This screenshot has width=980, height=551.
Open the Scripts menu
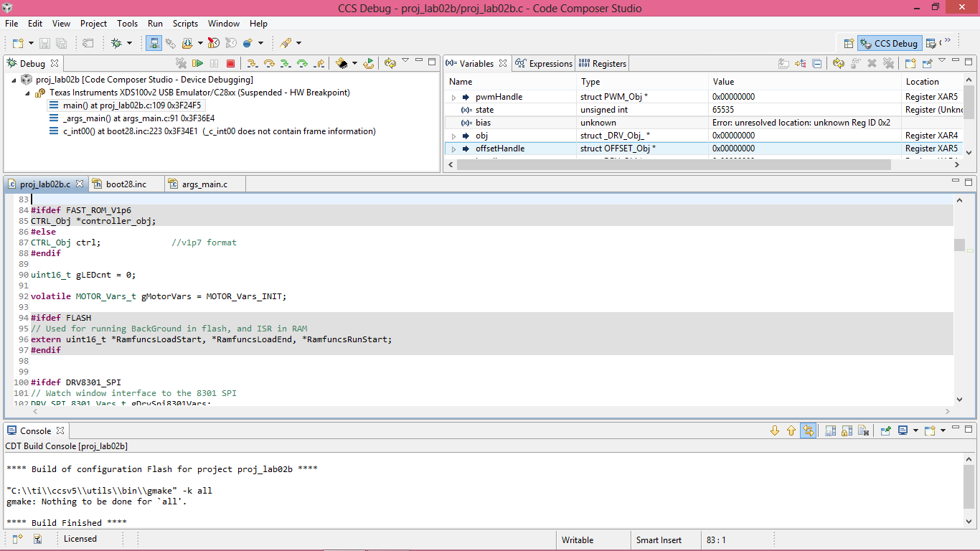click(x=185, y=24)
